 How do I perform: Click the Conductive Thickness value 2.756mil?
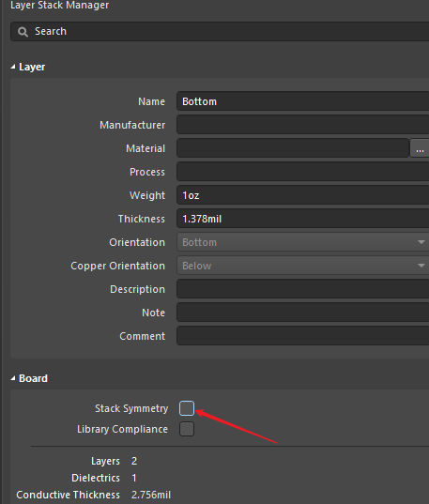coord(151,495)
